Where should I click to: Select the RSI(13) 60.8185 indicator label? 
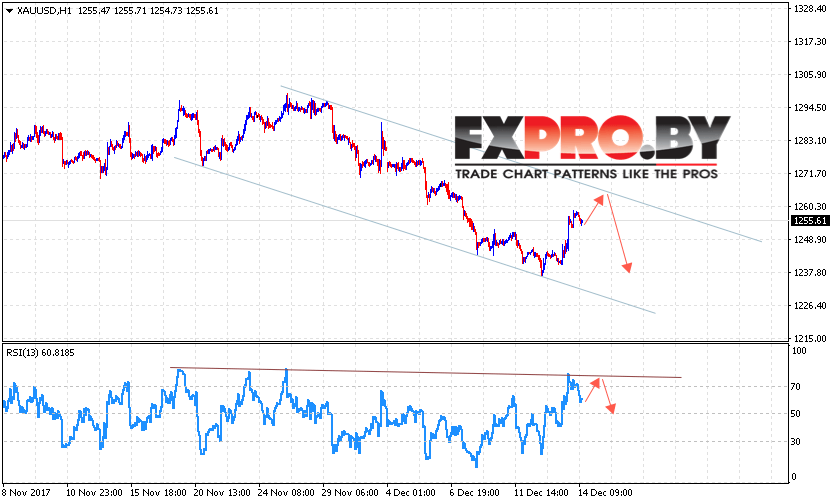pos(40,352)
